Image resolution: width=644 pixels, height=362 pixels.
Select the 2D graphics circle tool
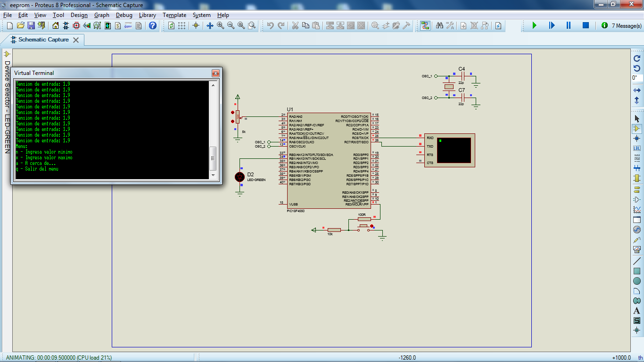(637, 281)
